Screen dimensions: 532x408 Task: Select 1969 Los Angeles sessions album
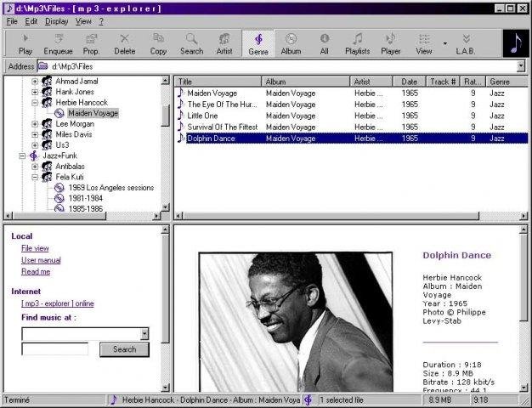(x=111, y=188)
